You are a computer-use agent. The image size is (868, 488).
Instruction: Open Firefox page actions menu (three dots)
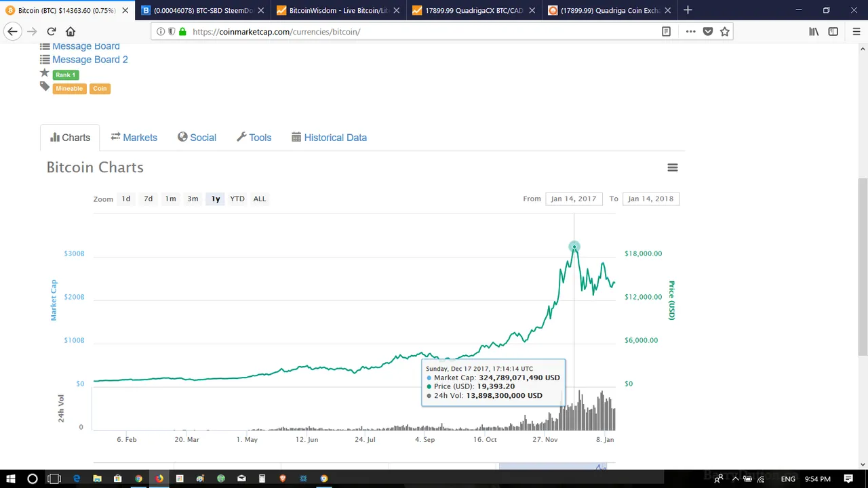point(690,32)
